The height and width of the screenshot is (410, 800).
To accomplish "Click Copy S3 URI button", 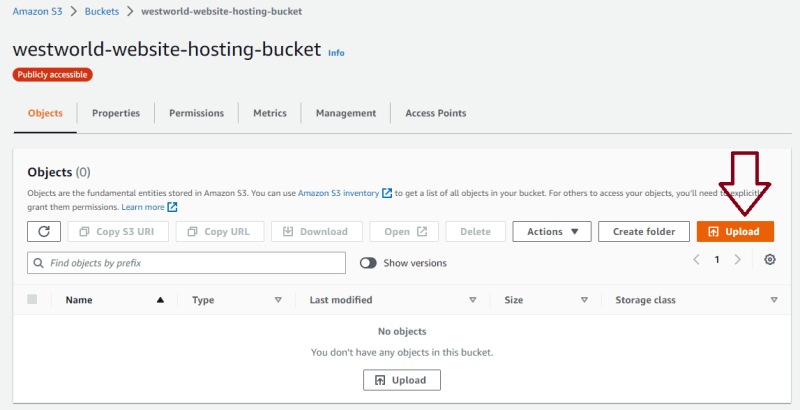I will pos(117,232).
